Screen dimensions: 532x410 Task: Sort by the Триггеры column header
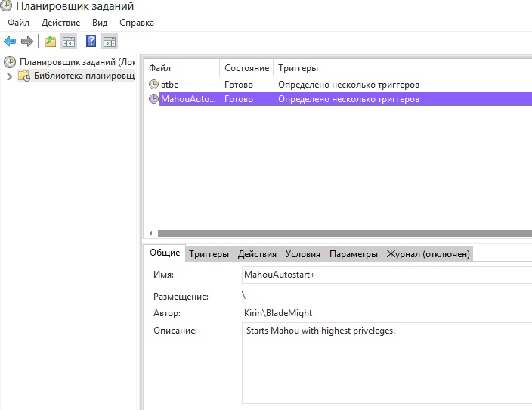(x=298, y=68)
